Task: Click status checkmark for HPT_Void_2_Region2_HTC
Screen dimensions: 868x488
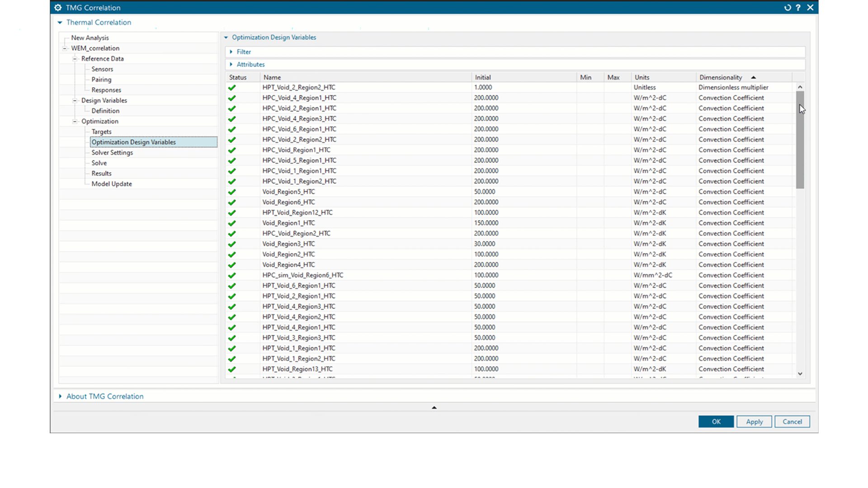Action: click(232, 88)
